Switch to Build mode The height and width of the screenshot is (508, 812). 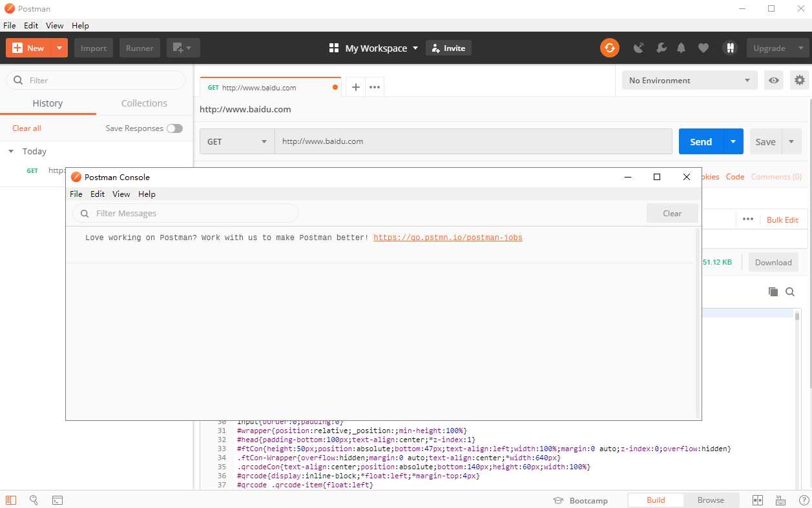pyautogui.click(x=656, y=500)
